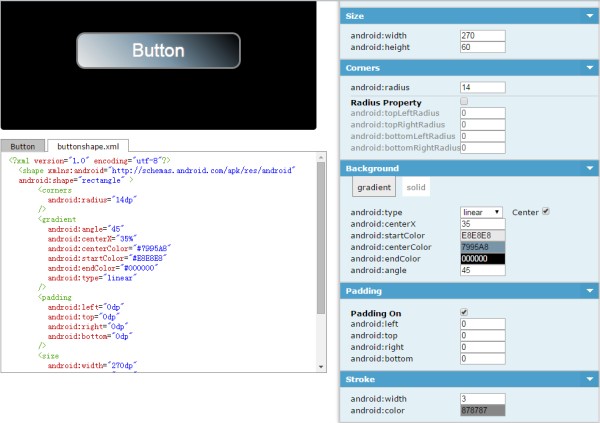Screen dimensions: 600x423
Task: Collapse the Stroke section arrow
Action: (590, 379)
